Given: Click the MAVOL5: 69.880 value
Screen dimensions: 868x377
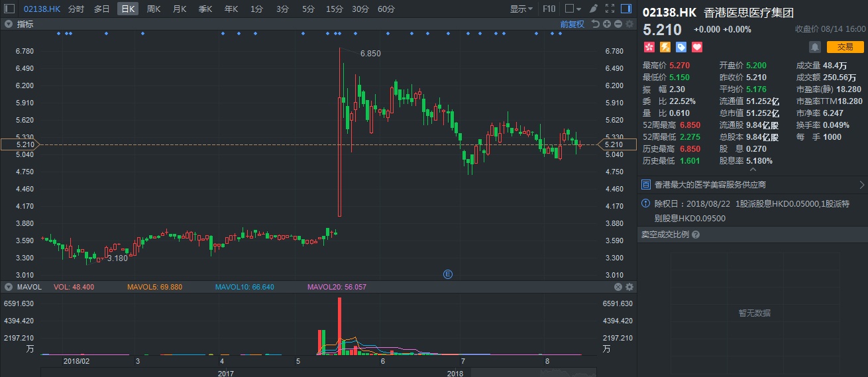Looking at the screenshot, I should pyautogui.click(x=154, y=287).
